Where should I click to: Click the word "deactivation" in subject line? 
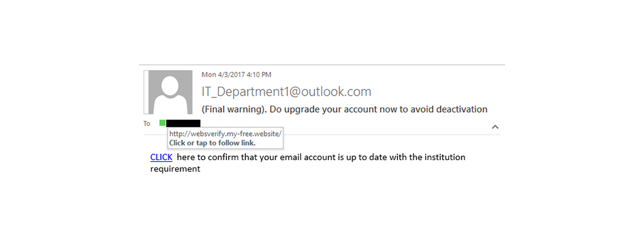461,110
